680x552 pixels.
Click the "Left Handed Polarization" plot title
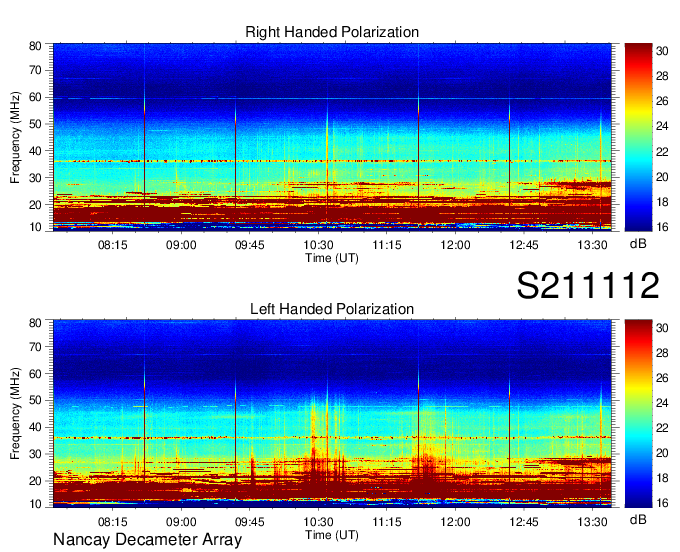click(332, 309)
